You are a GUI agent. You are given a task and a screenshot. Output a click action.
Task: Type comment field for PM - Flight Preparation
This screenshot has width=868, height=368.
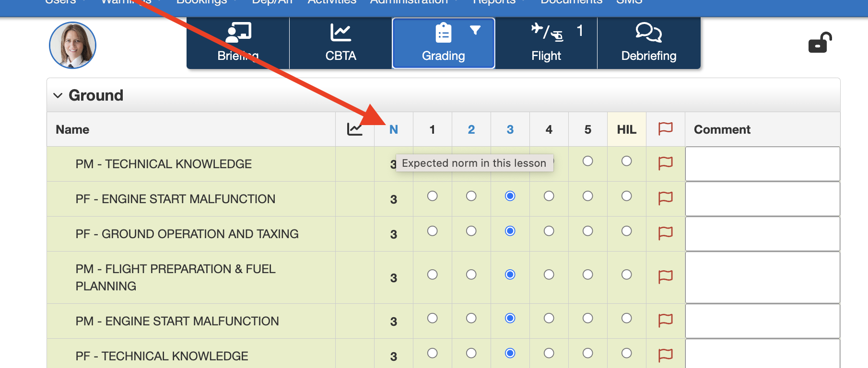point(762,277)
